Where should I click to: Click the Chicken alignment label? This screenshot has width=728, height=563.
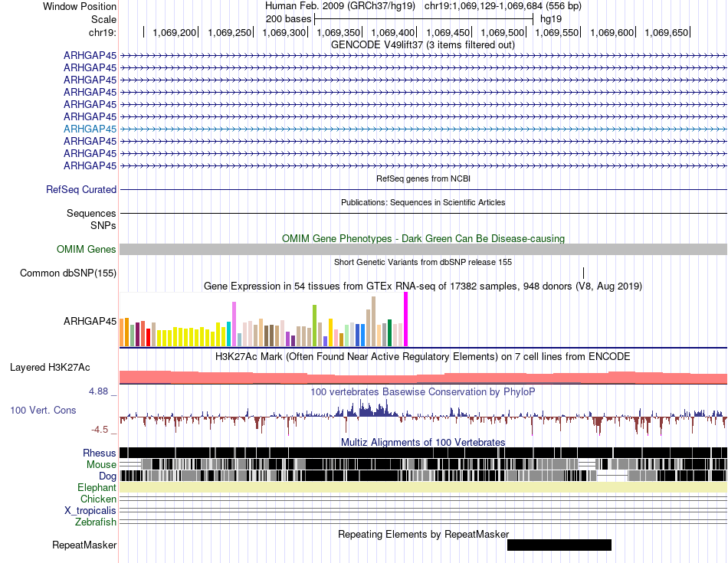tap(98, 499)
